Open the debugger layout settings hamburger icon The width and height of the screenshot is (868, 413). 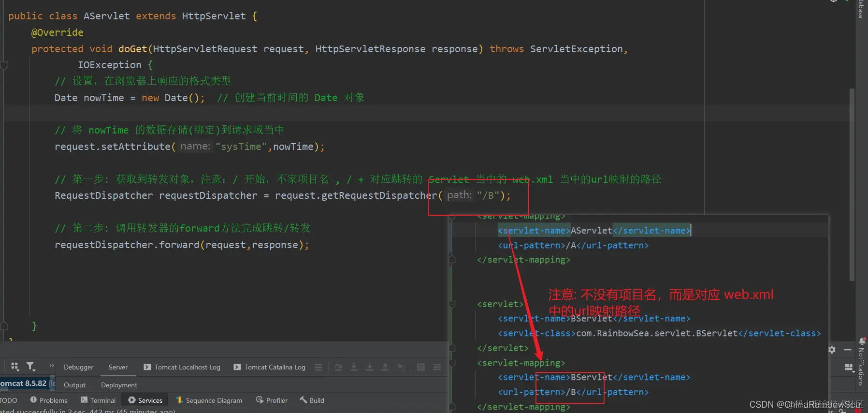pyautogui.click(x=318, y=367)
